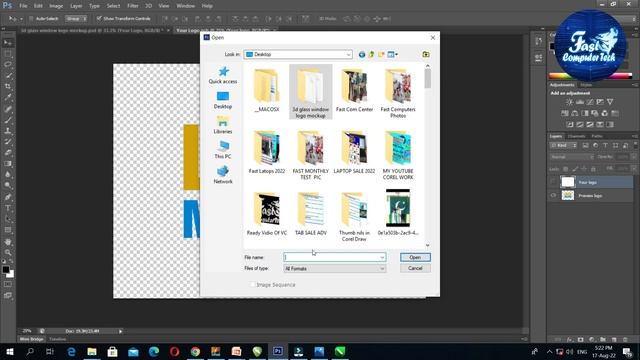The height and width of the screenshot is (360, 640).
Task: Click the Cancel button
Action: [415, 268]
